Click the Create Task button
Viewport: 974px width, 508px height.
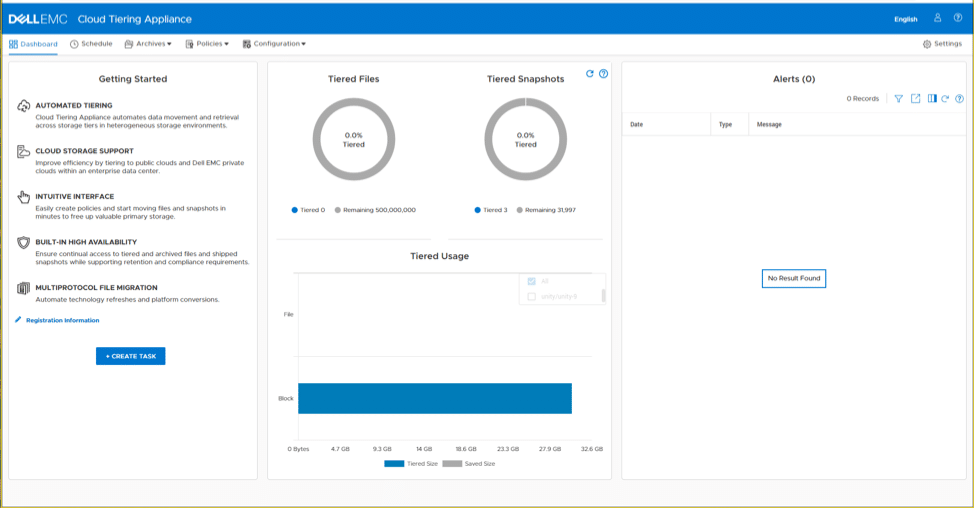(x=130, y=356)
